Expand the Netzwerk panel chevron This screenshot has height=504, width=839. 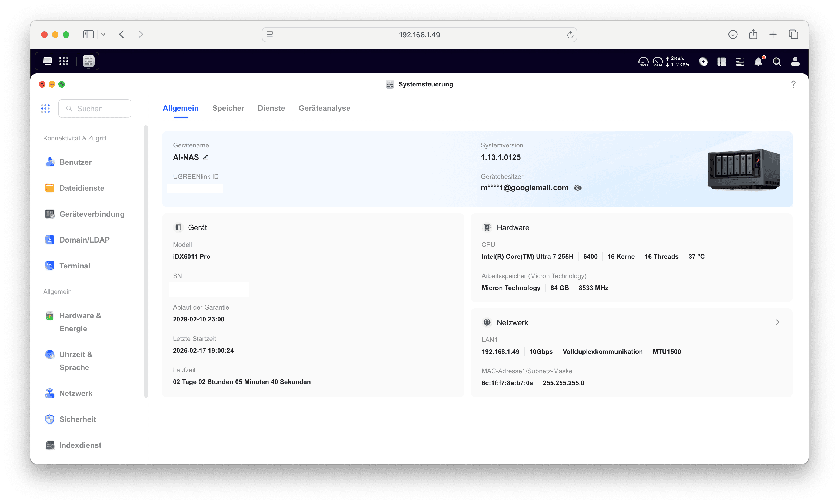(x=777, y=322)
